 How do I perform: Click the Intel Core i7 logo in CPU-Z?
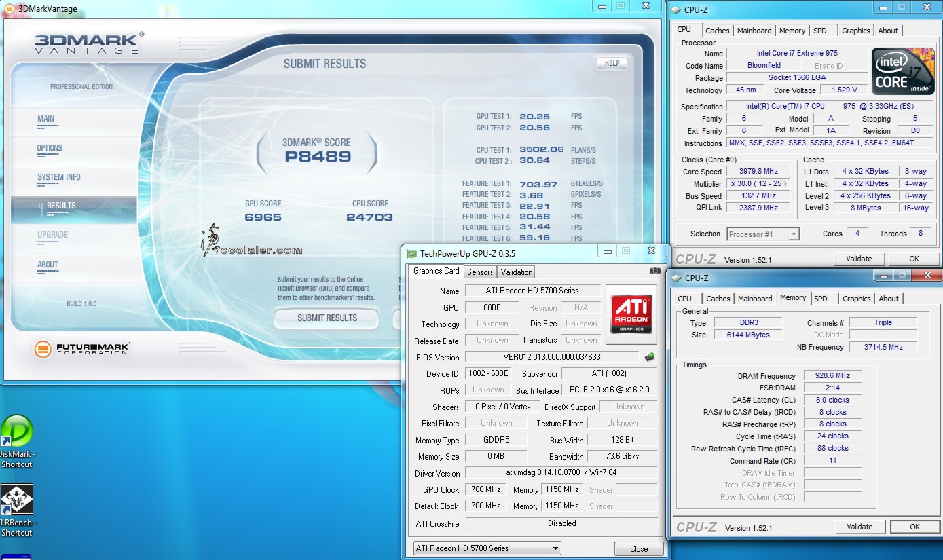903,71
